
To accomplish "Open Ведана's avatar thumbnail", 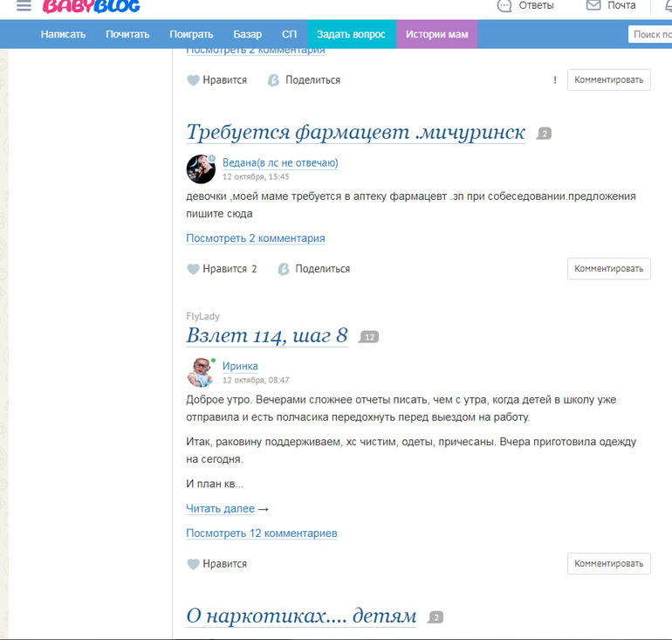I will pyautogui.click(x=201, y=169).
